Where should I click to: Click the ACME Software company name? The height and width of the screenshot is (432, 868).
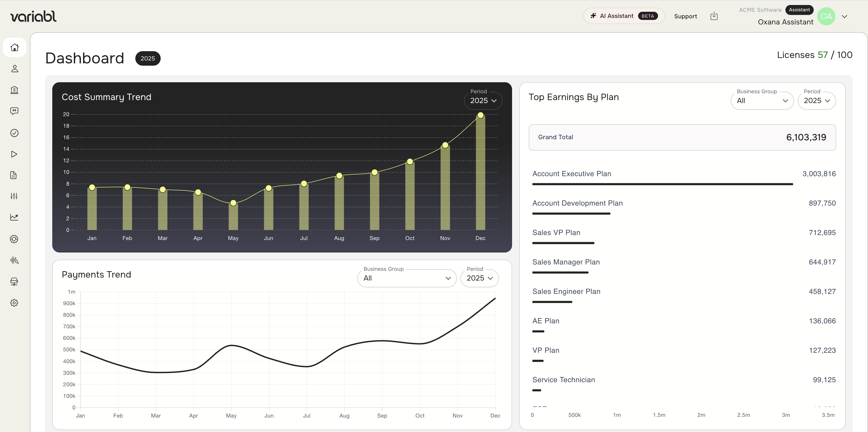tap(760, 10)
